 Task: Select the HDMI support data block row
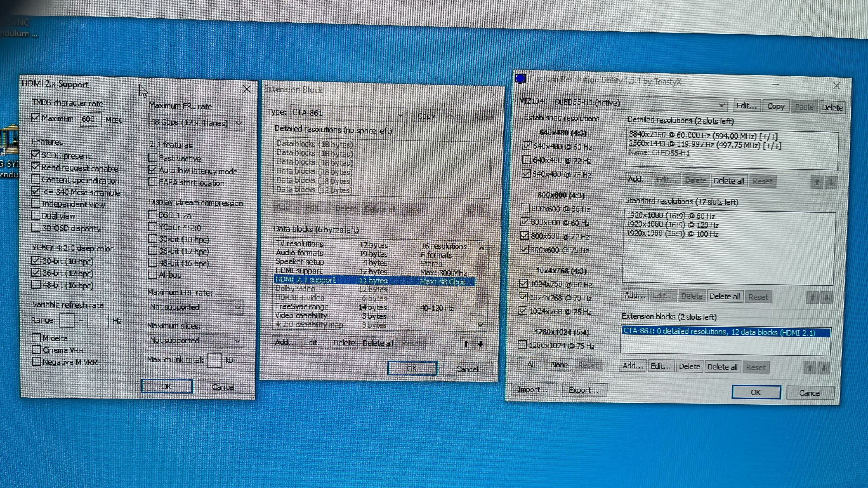pyautogui.click(x=299, y=271)
